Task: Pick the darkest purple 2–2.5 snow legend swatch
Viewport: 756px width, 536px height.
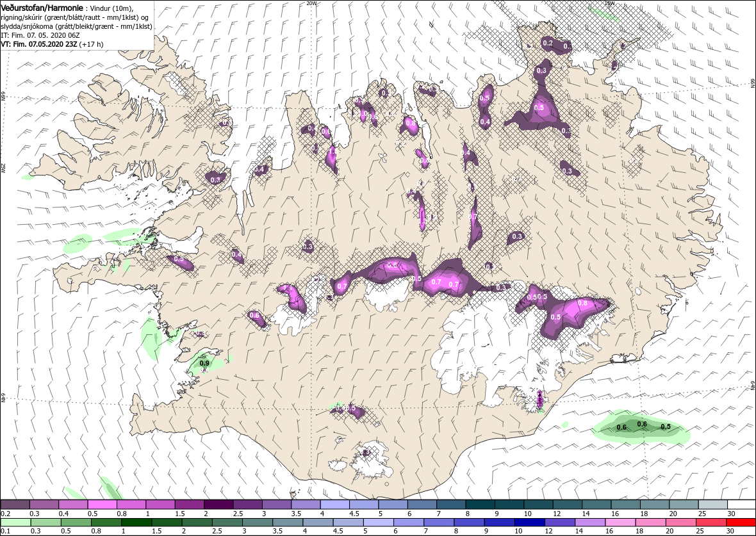Action: [x=218, y=505]
